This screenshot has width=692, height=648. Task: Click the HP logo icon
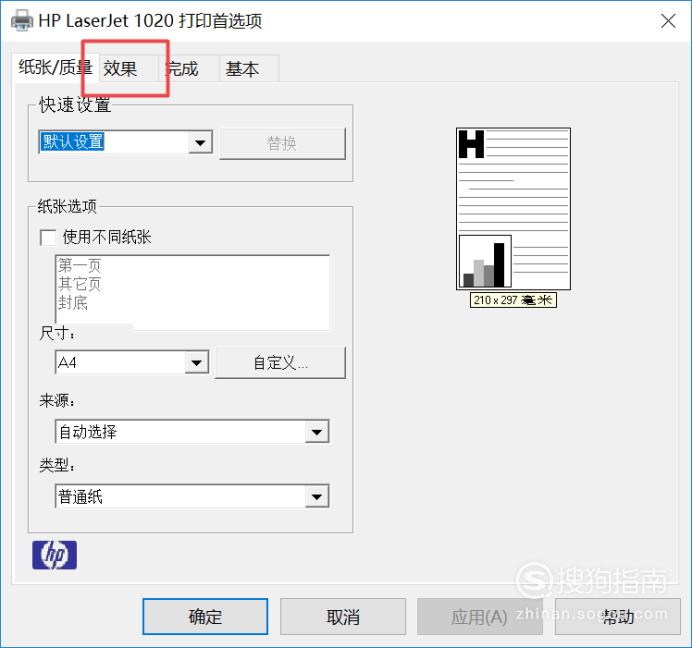[54, 555]
